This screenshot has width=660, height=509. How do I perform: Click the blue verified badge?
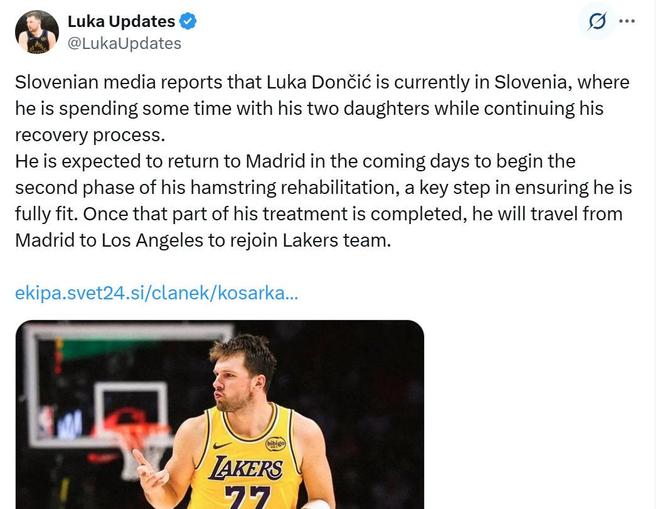189,21
